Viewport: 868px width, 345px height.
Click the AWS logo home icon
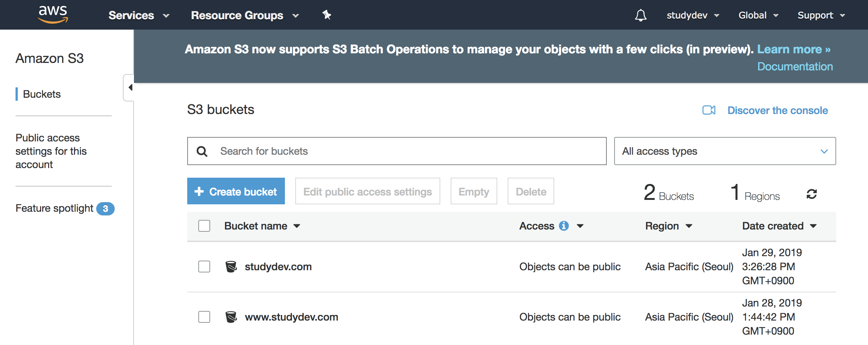coord(53,15)
